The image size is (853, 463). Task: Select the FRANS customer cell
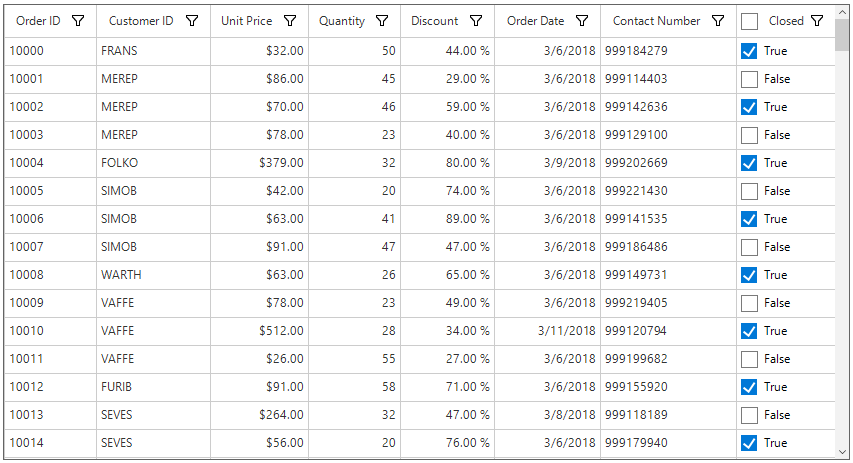click(153, 51)
